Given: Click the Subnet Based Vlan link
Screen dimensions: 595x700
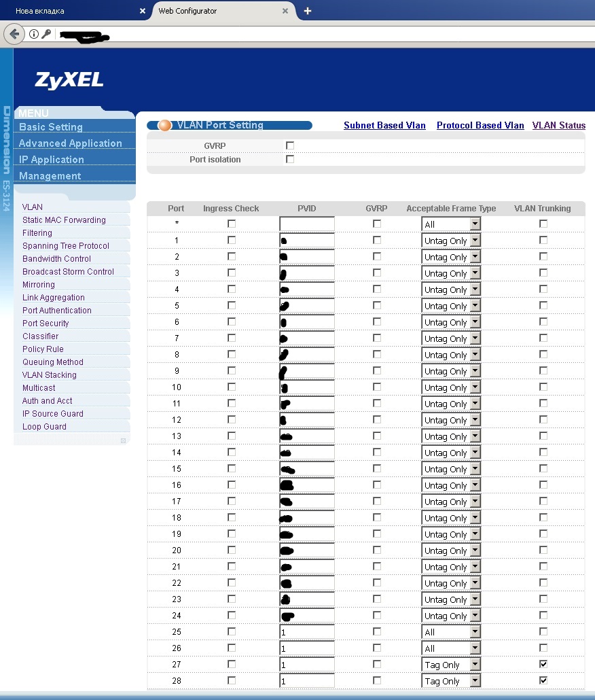Looking at the screenshot, I should [x=384, y=125].
